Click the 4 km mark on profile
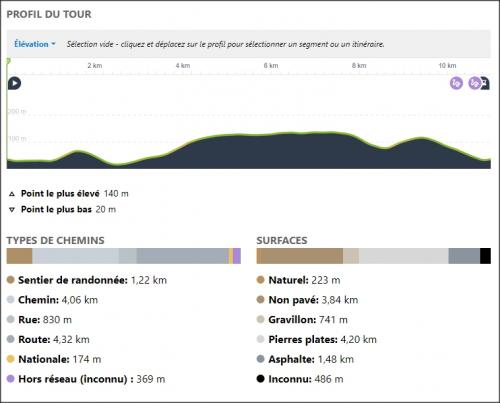Screen dimensions: 500x403 coord(183,66)
